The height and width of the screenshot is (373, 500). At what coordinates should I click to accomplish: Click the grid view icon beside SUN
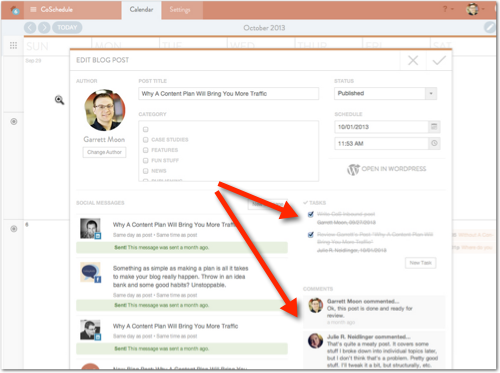pyautogui.click(x=13, y=45)
